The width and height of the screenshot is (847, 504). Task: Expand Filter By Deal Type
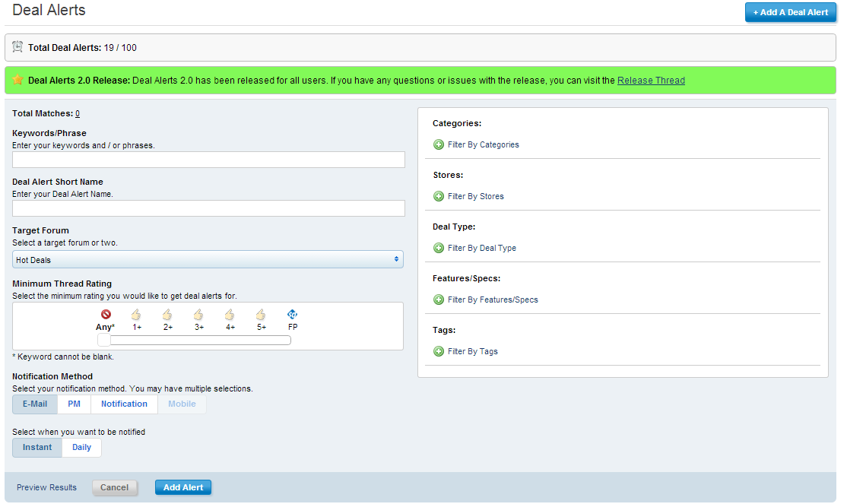tap(481, 248)
